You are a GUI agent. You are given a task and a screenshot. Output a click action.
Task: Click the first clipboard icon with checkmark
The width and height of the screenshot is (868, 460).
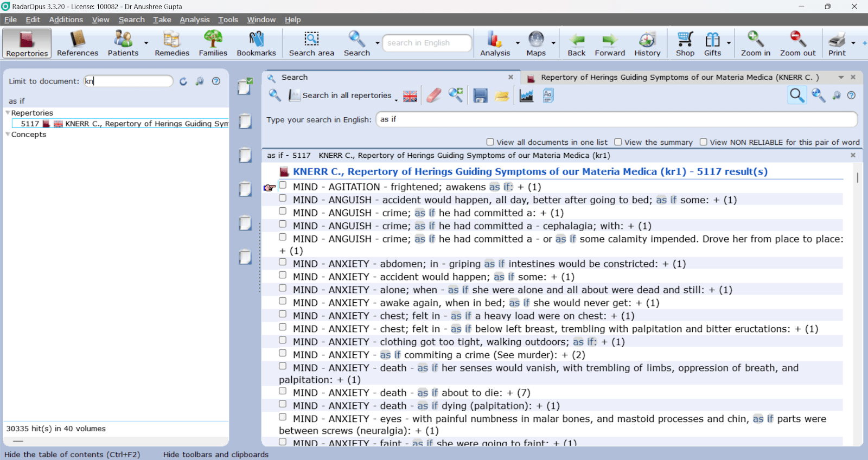coord(245,86)
